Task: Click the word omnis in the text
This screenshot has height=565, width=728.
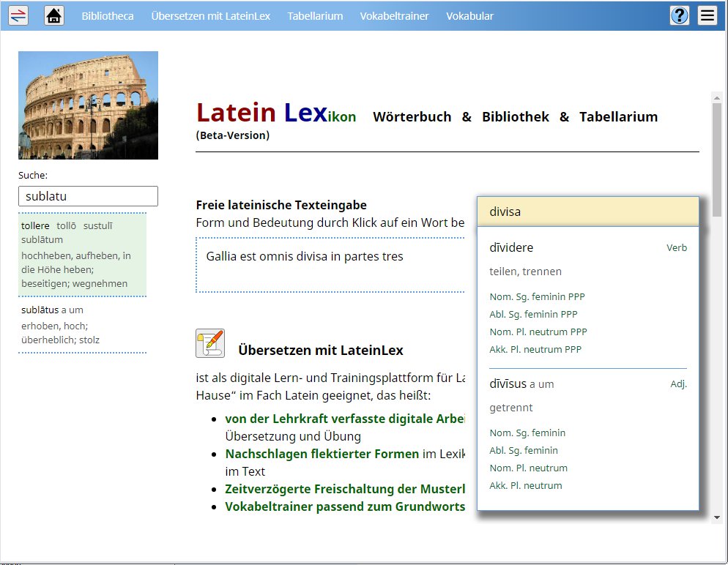Action: pyautogui.click(x=278, y=257)
